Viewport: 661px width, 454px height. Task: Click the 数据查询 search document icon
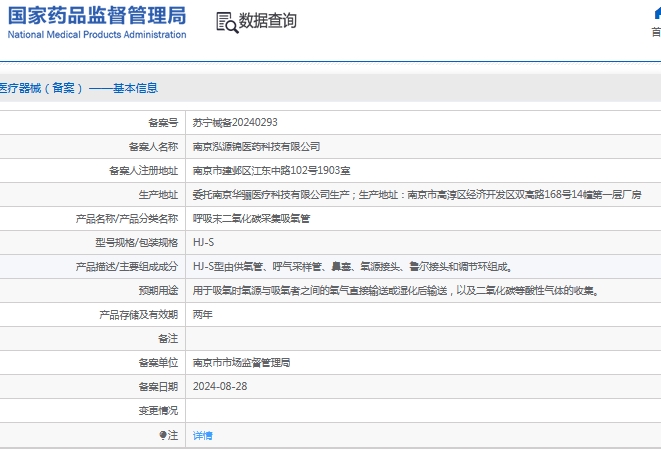tap(227, 22)
